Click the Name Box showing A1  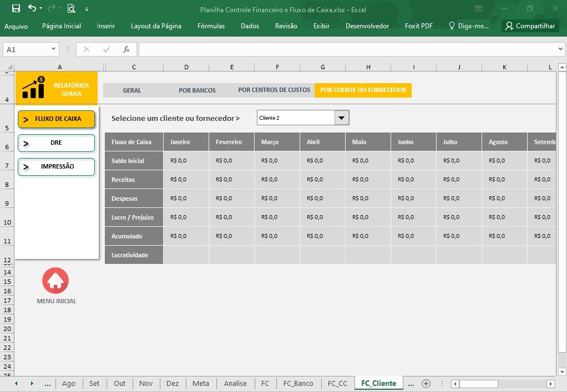pos(26,49)
